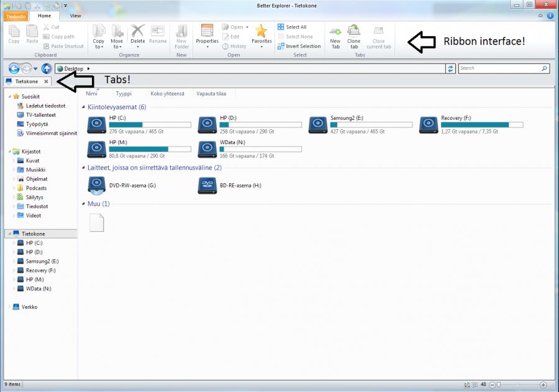
Task: Click the Favorites star icon
Action: pyautogui.click(x=261, y=32)
